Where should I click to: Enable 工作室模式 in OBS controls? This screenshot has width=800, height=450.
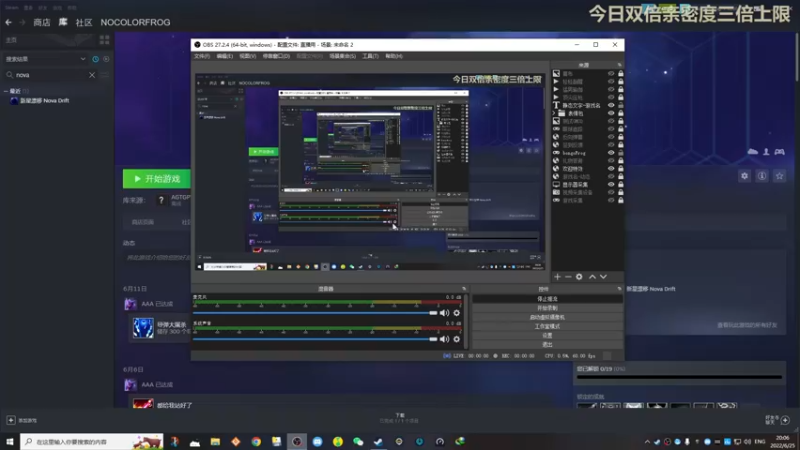coord(547,327)
